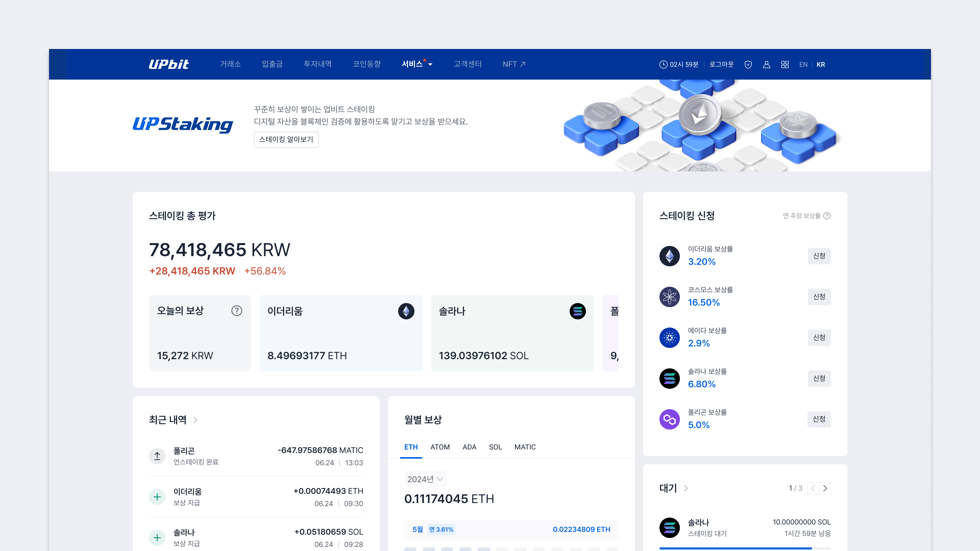Image resolution: width=980 pixels, height=551 pixels.
Task: Click the 5월 reward row
Action: pyautogui.click(x=511, y=529)
